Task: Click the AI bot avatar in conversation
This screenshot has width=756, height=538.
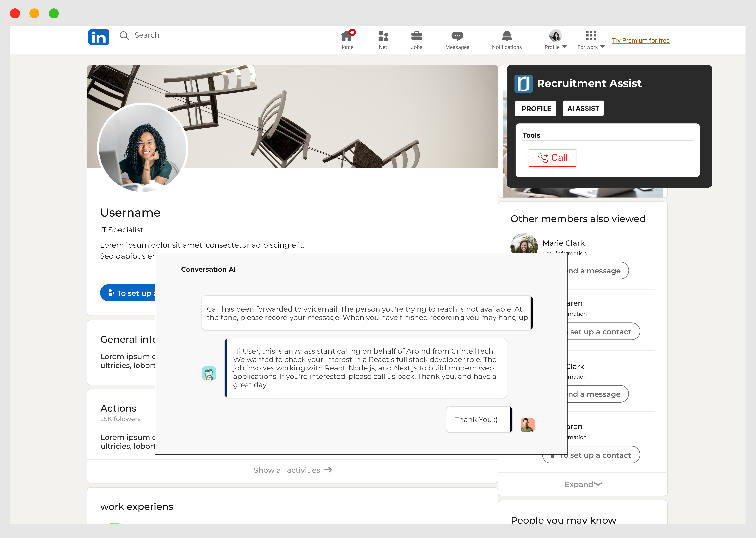Action: [209, 373]
